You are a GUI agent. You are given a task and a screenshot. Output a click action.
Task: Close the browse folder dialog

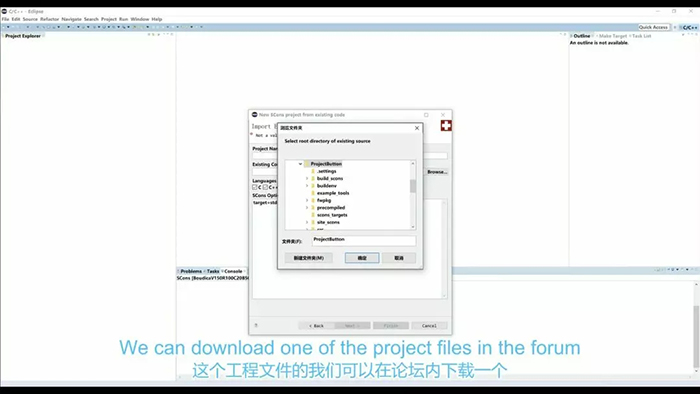pyautogui.click(x=417, y=128)
